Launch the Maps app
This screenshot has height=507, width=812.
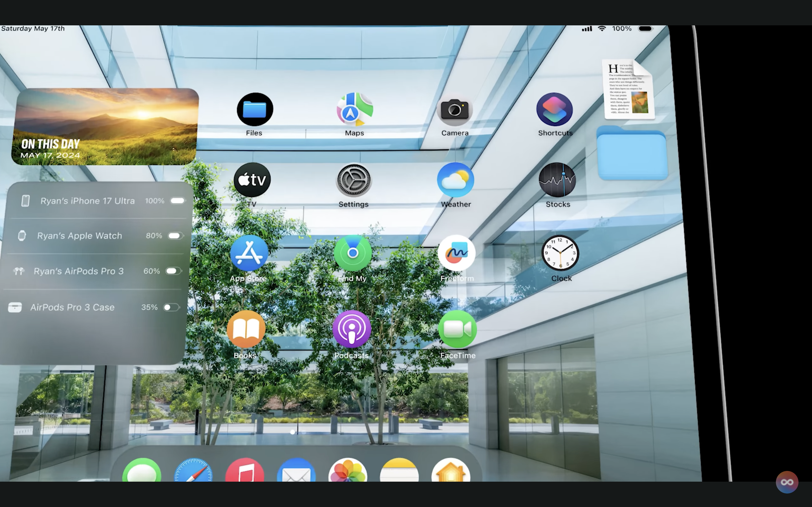[354, 110]
